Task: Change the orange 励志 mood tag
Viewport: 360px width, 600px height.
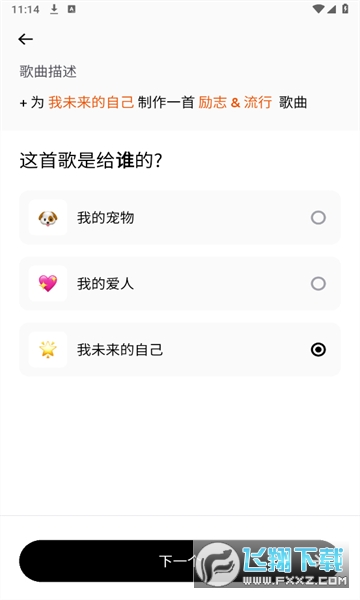Action: click(x=213, y=102)
